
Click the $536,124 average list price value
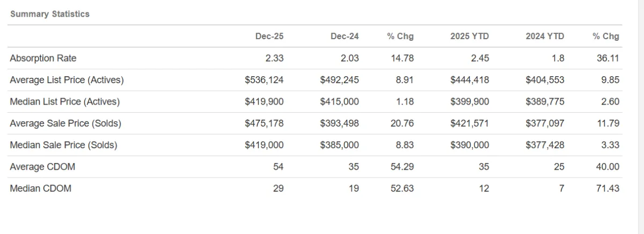click(x=264, y=80)
